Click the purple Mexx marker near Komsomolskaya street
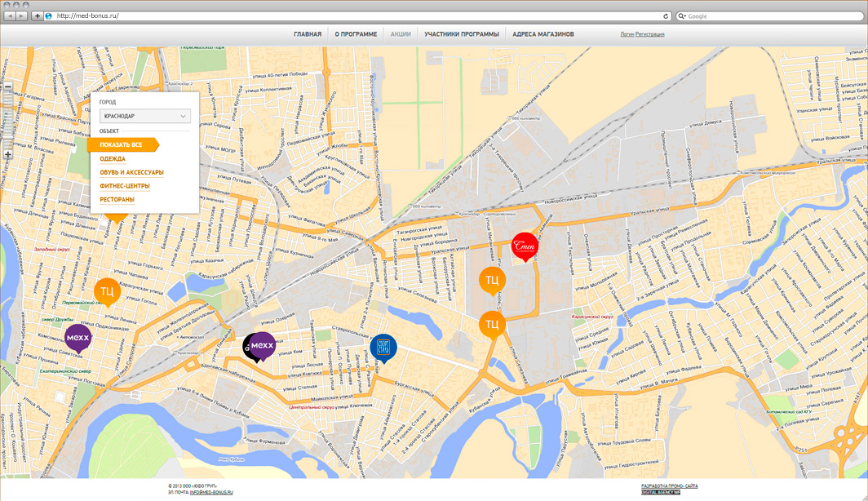The image size is (868, 501). pos(77,338)
